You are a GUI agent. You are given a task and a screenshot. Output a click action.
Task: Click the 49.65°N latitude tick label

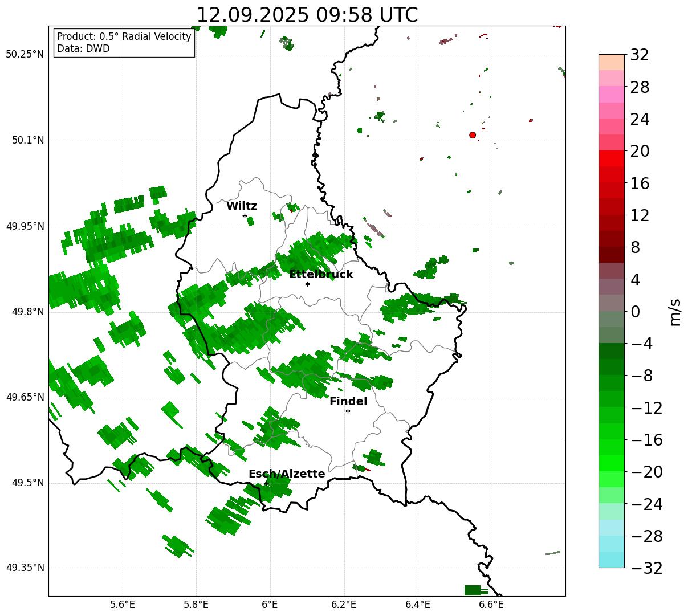pos(25,397)
